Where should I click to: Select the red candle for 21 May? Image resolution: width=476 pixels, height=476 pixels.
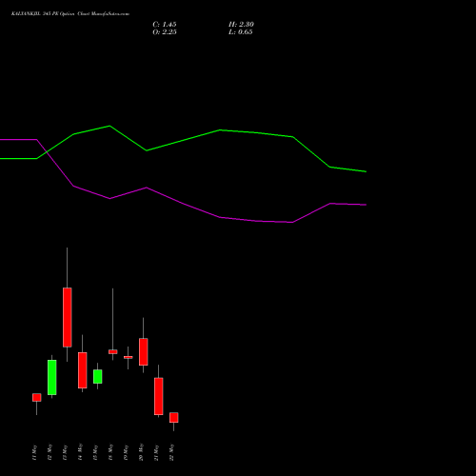click(x=158, y=396)
